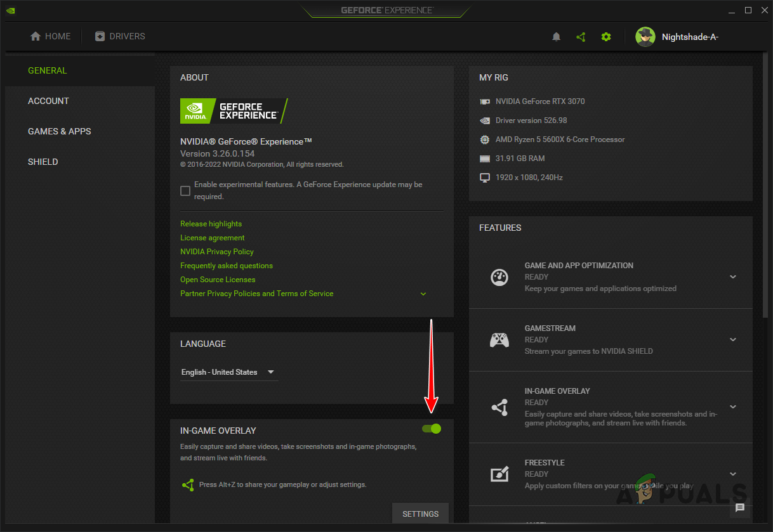This screenshot has height=532, width=773.
Task: Expand Partner Privacy Policies and Terms of Service
Action: pyautogui.click(x=423, y=294)
